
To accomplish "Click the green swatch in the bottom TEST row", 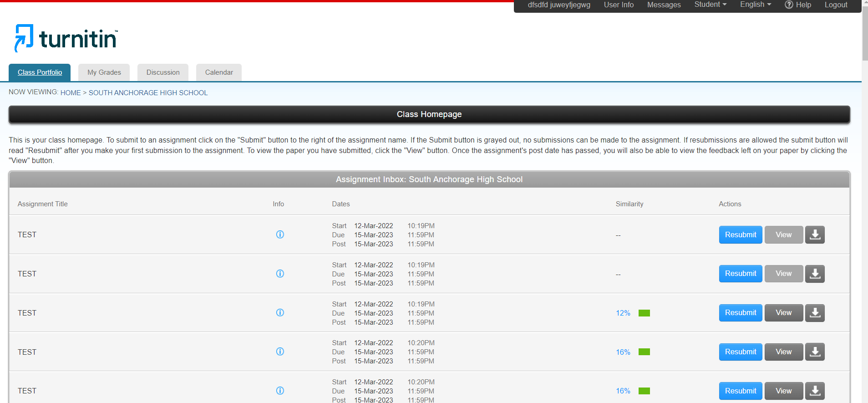I will [644, 391].
